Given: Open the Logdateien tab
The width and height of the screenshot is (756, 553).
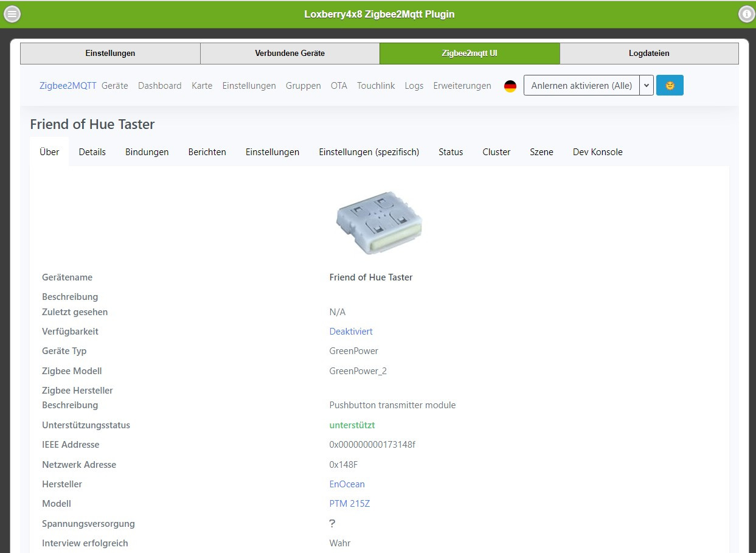Looking at the screenshot, I should (x=649, y=53).
